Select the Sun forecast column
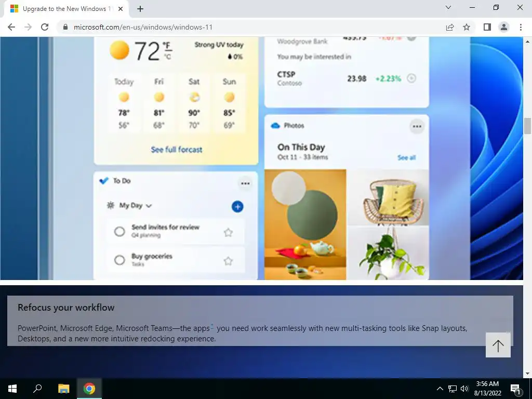This screenshot has height=399, width=532. pyautogui.click(x=229, y=103)
